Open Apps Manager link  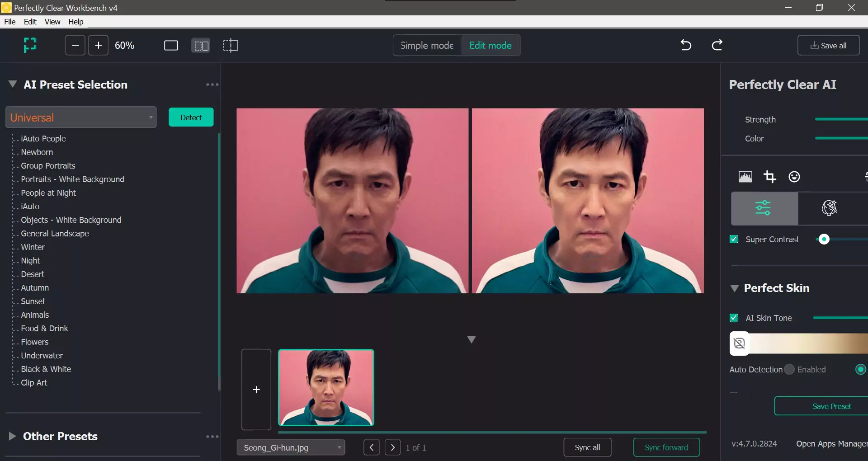832,444
